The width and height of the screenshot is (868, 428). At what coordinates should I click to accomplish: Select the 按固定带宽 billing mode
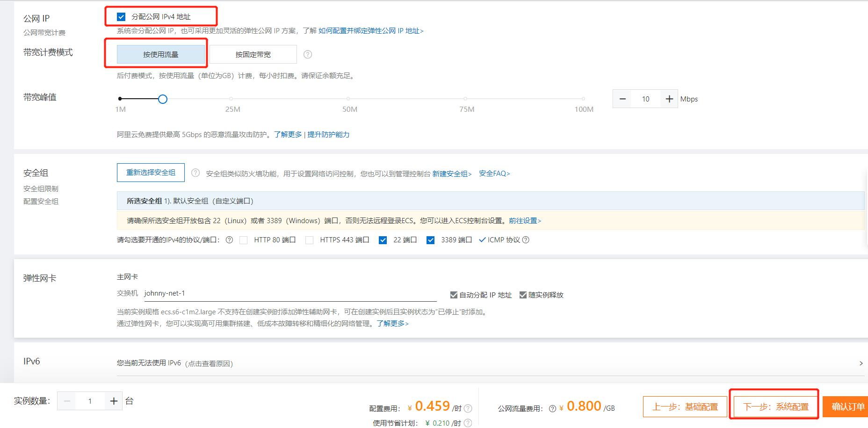(253, 54)
